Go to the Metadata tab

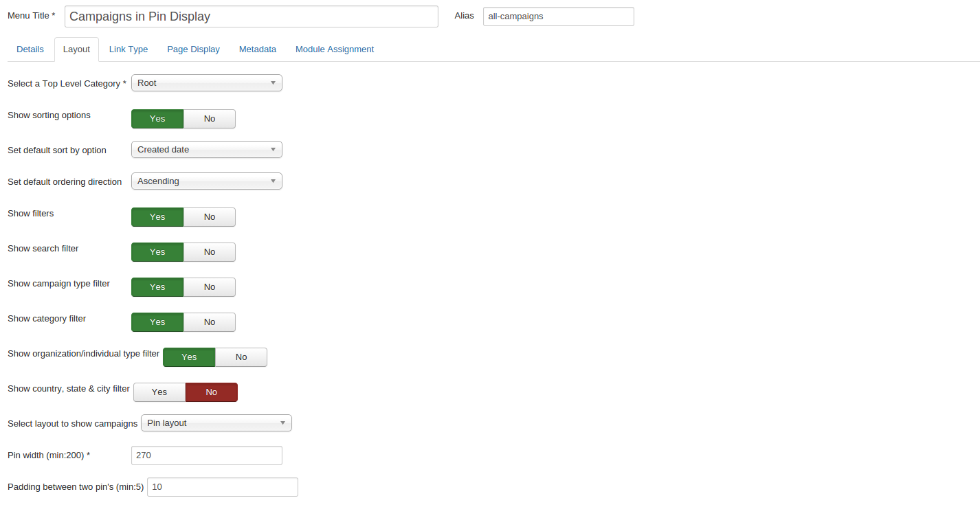click(258, 49)
